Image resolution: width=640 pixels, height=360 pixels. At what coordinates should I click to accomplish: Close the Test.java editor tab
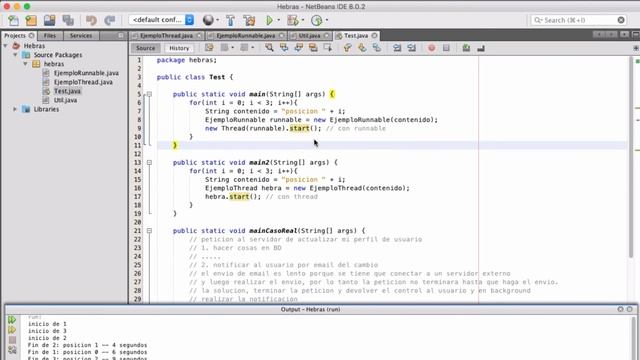point(374,36)
